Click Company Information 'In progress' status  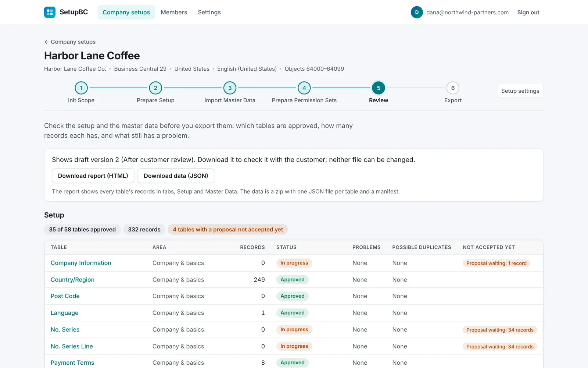pos(294,263)
